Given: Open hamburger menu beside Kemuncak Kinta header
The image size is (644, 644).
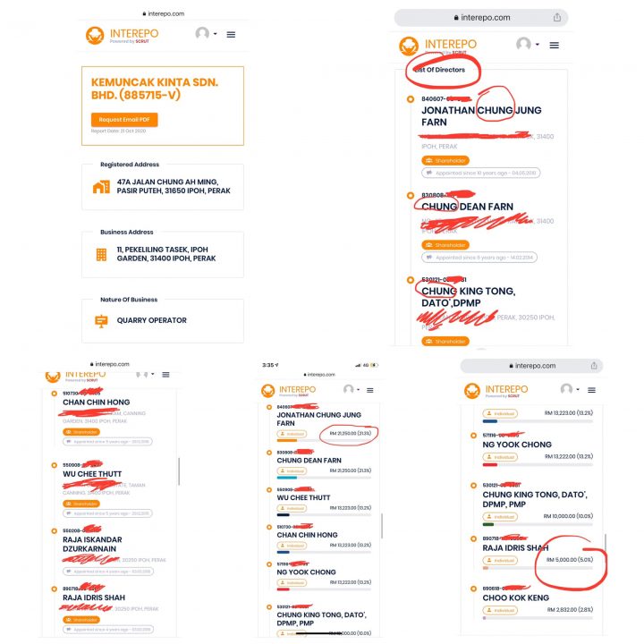Looking at the screenshot, I should [x=231, y=35].
